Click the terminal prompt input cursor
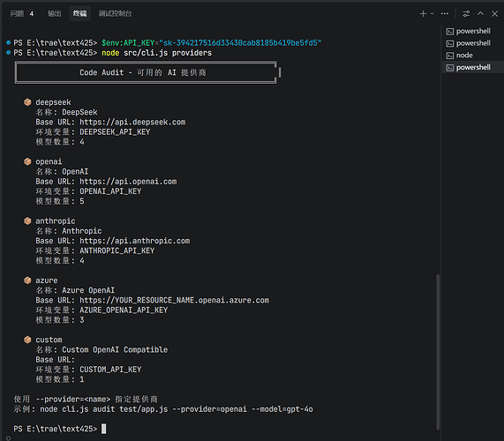504x441 pixels. pos(103,429)
